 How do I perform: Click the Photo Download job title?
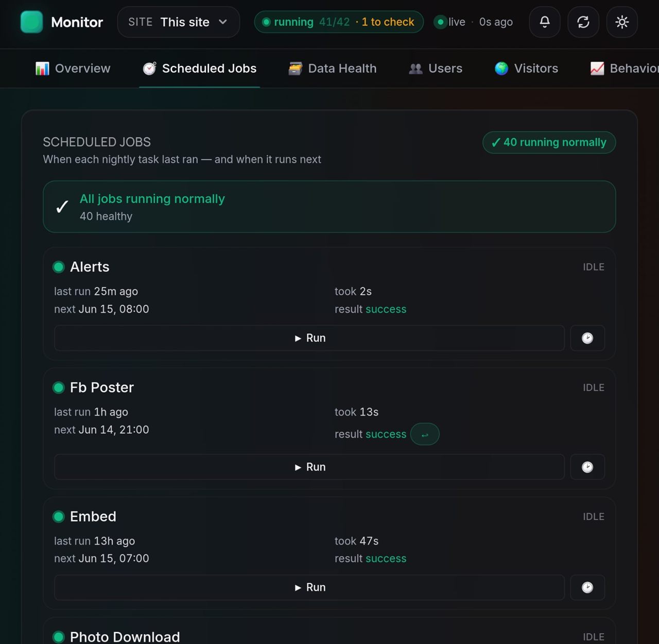tap(125, 637)
